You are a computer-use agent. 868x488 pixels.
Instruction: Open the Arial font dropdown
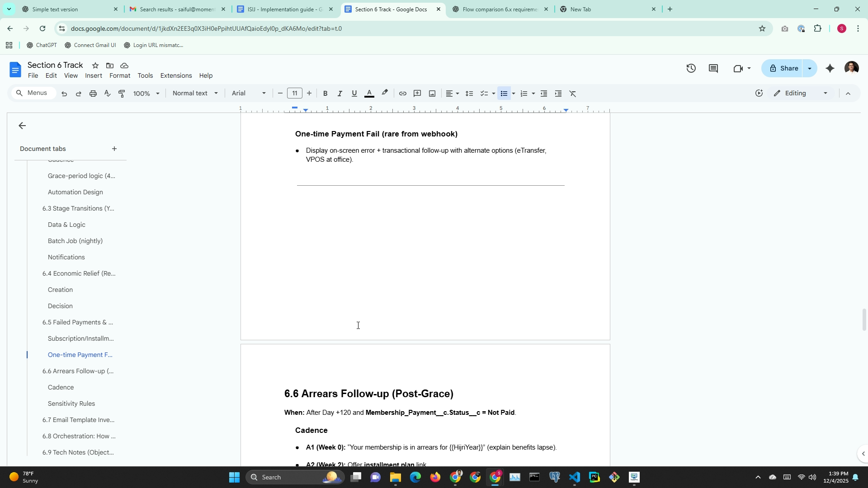(248, 94)
